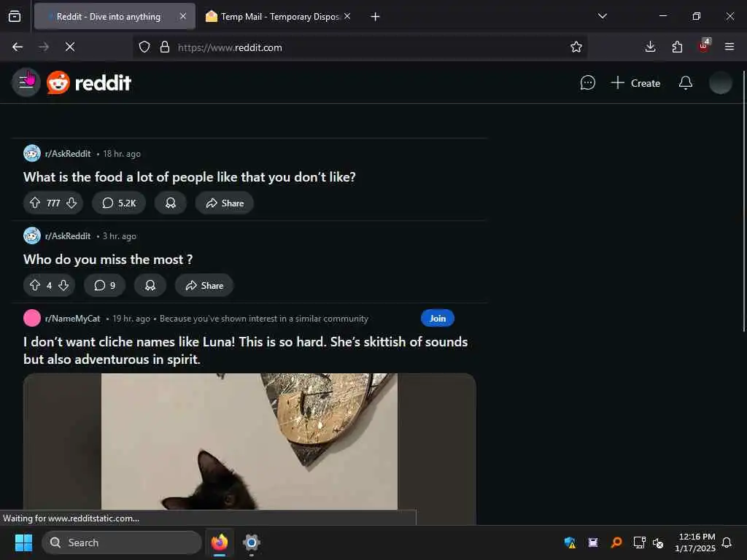Give award to the food question post
The width and height of the screenshot is (747, 560).
tap(170, 203)
